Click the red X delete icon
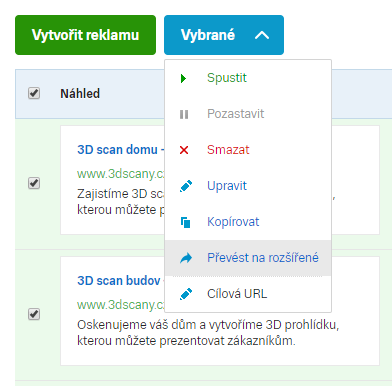This screenshot has height=386, width=392. (184, 150)
